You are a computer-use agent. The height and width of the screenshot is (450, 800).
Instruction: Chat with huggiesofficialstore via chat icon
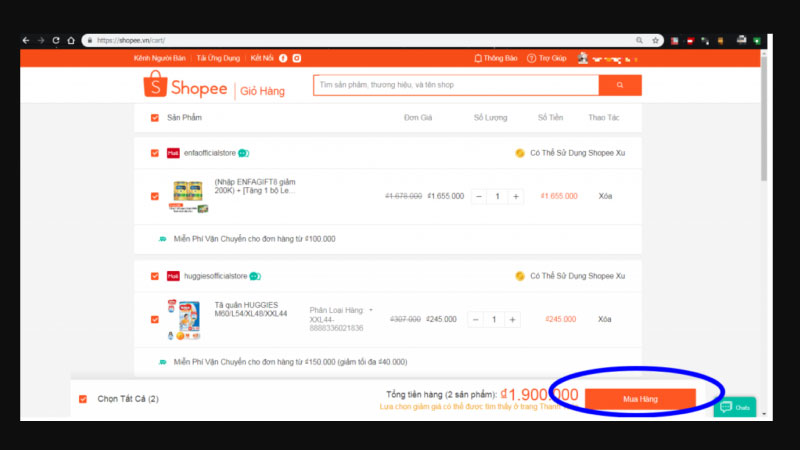[x=255, y=276]
